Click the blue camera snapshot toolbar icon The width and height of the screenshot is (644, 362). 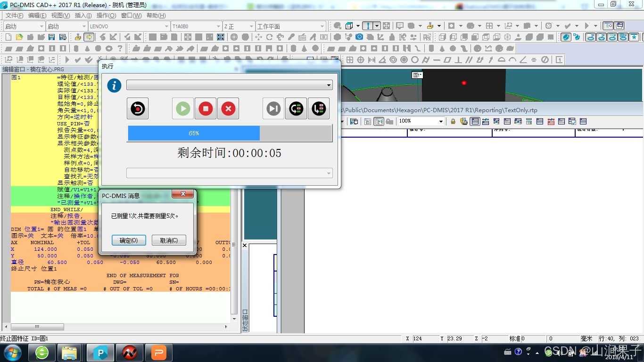360,37
